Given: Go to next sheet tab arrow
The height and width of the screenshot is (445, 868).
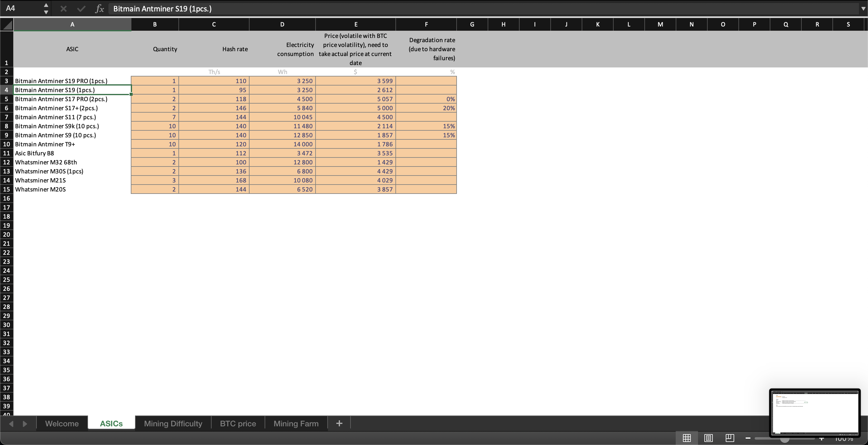Looking at the screenshot, I should (x=25, y=423).
